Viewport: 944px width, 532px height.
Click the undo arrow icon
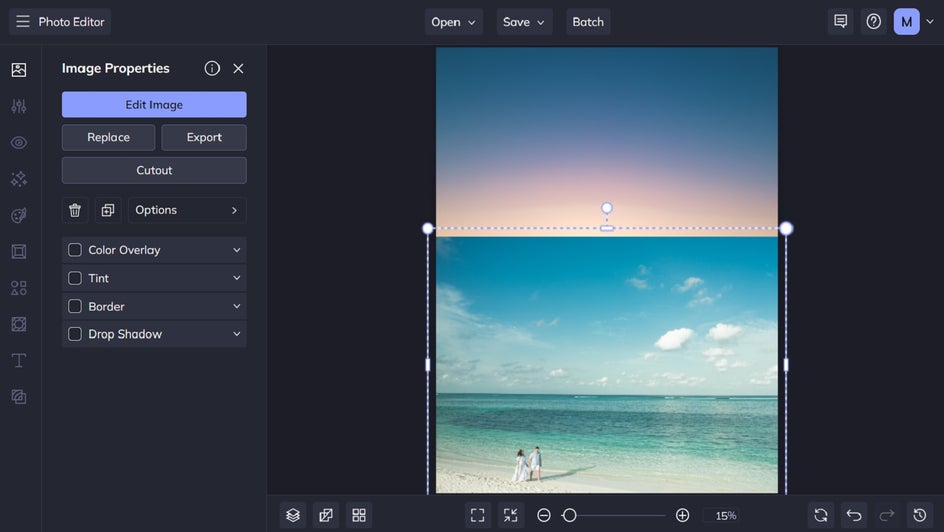pos(854,515)
